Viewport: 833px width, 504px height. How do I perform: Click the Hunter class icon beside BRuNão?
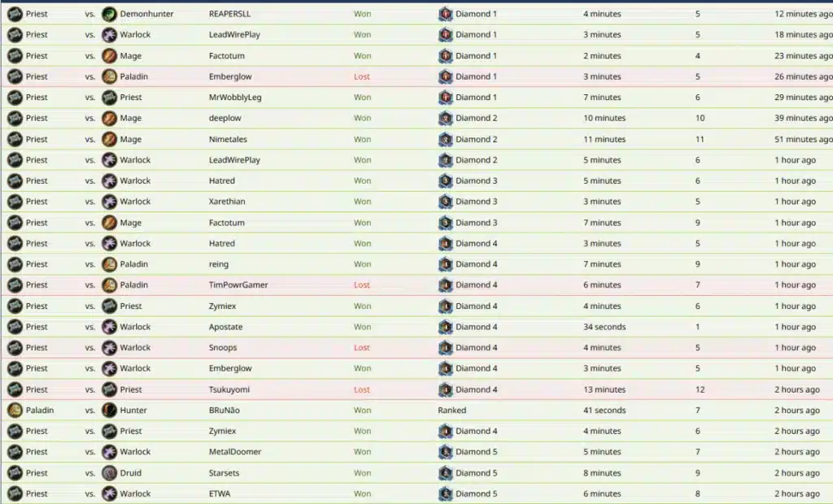[x=109, y=410]
